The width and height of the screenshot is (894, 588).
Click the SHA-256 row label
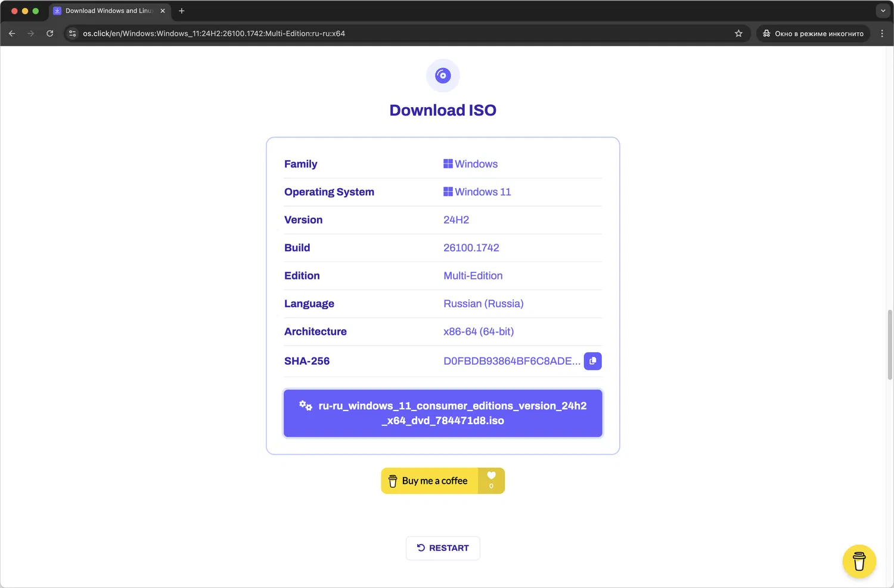tap(307, 361)
